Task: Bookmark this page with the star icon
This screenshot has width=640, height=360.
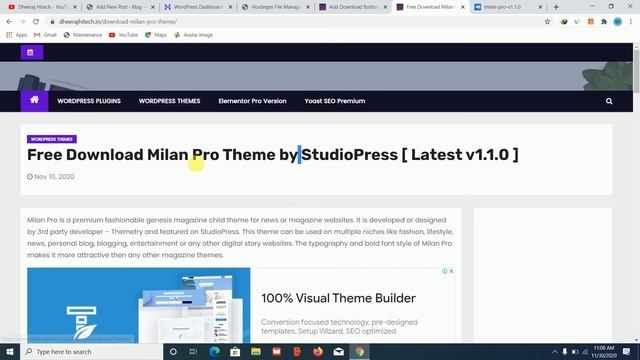Action: [547, 22]
